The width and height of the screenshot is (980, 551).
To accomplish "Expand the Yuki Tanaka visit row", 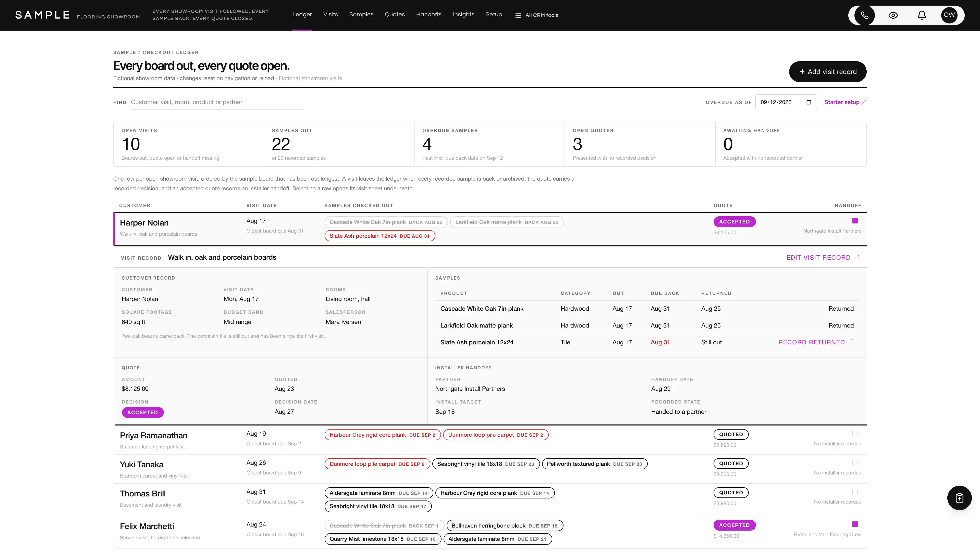I will click(x=490, y=469).
